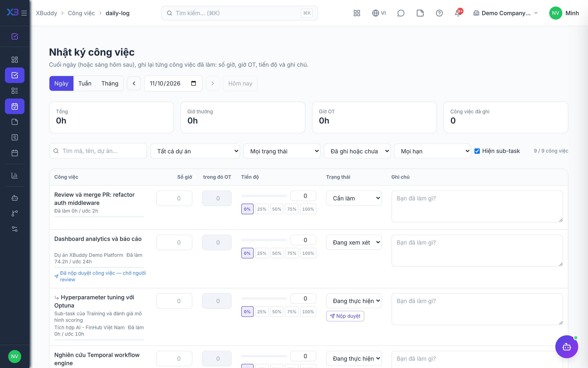Image resolution: width=588 pixels, height=368 pixels.
Task: Expand the Demo Company selector
Action: [x=505, y=13]
